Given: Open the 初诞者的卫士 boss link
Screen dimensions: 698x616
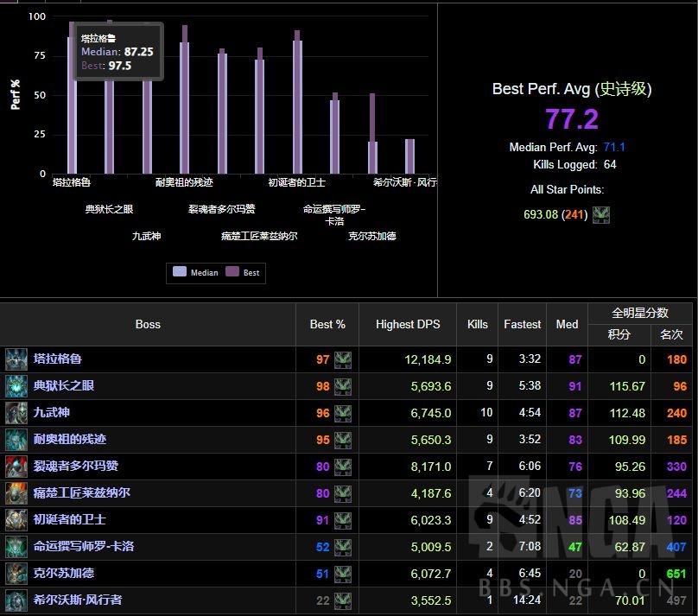Looking at the screenshot, I should (x=69, y=520).
